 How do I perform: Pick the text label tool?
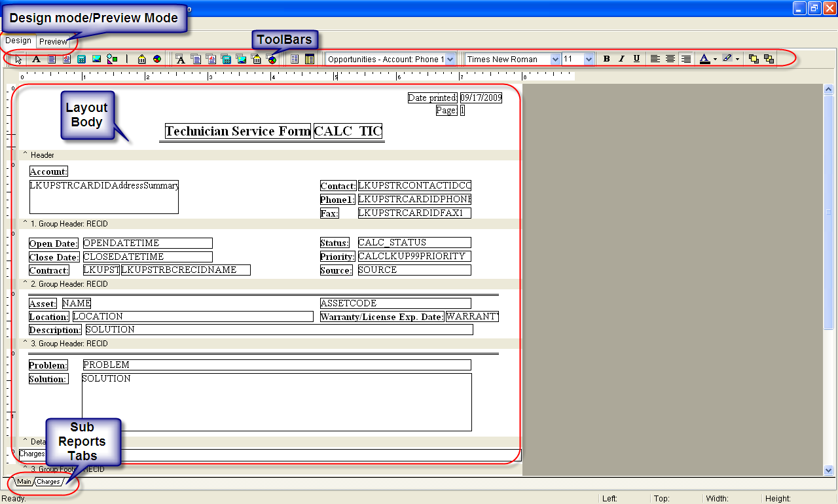[37, 59]
